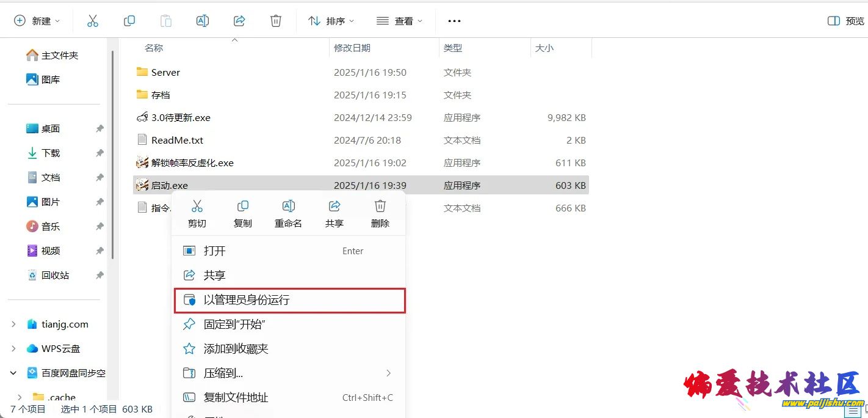Click the share icon in top toolbar
868x418 pixels.
(x=239, y=21)
